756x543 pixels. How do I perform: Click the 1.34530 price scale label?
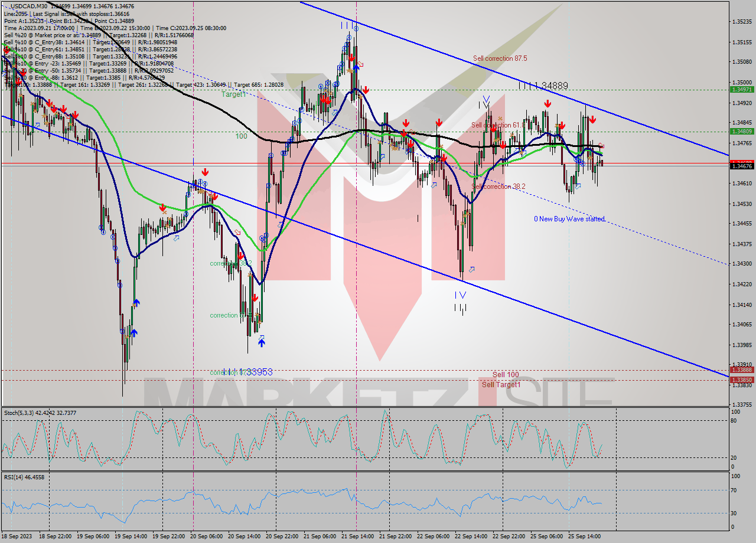742,204
